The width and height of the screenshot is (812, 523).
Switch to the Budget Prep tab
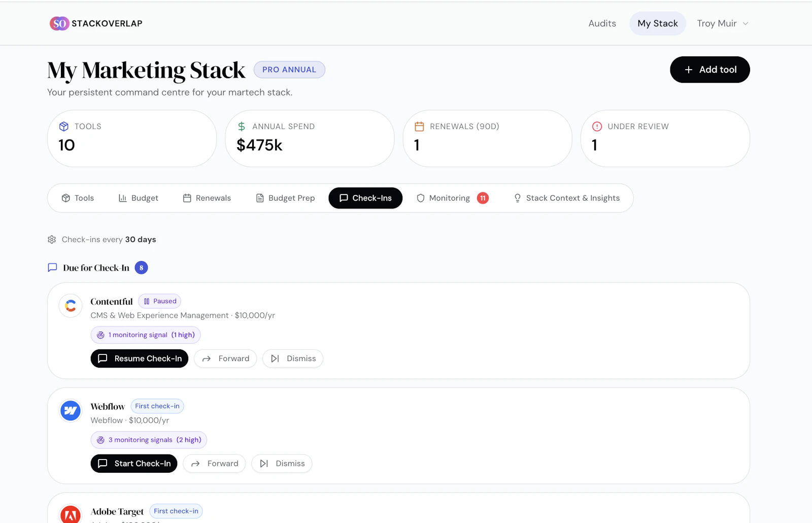click(285, 198)
